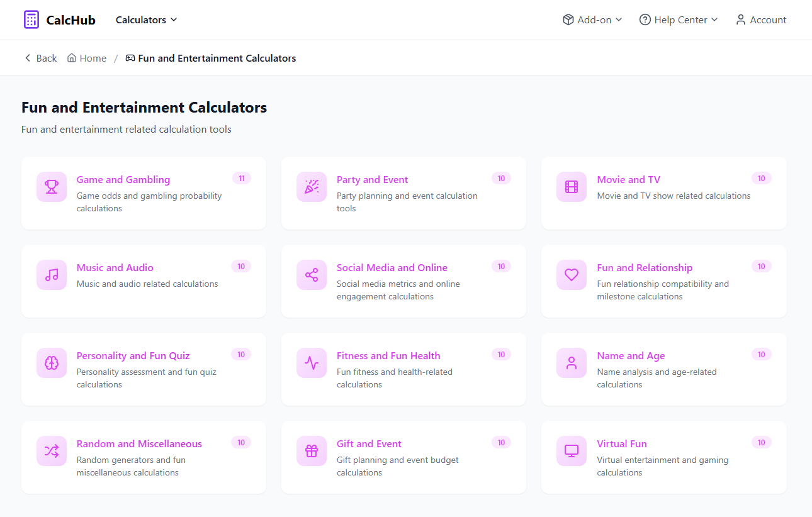Click the party popper icon for Party and Event

click(x=312, y=187)
